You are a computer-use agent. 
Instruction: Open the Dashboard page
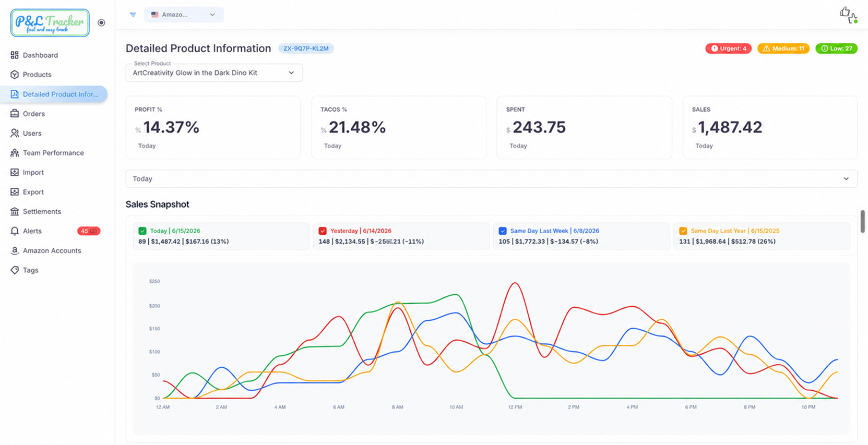[40, 55]
